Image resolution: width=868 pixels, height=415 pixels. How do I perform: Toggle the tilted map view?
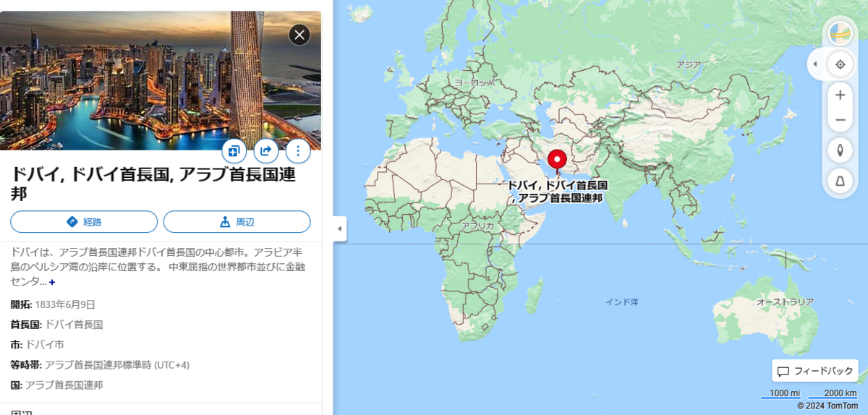[x=840, y=181]
